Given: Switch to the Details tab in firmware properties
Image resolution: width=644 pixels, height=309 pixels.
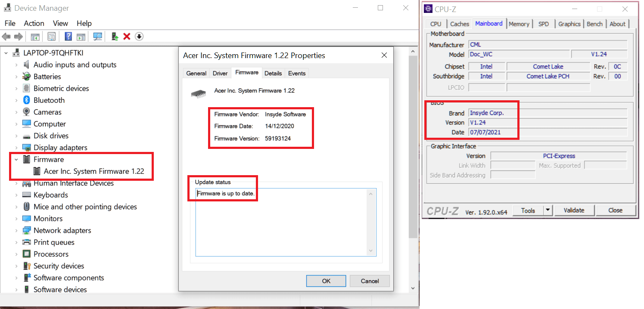Looking at the screenshot, I should [273, 73].
